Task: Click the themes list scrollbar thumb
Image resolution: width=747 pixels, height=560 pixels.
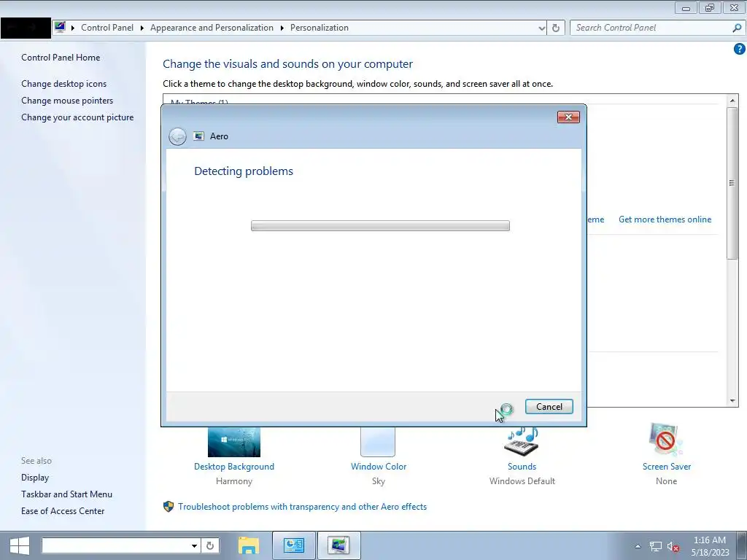Action: click(x=732, y=183)
